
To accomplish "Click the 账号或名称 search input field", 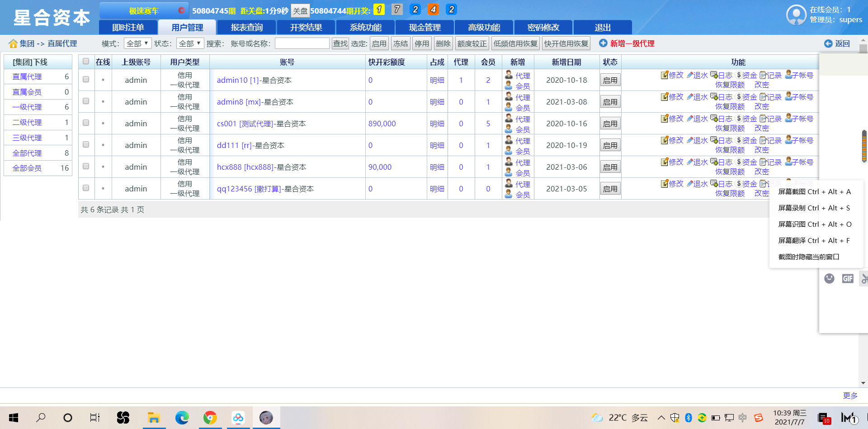I will 302,43.
